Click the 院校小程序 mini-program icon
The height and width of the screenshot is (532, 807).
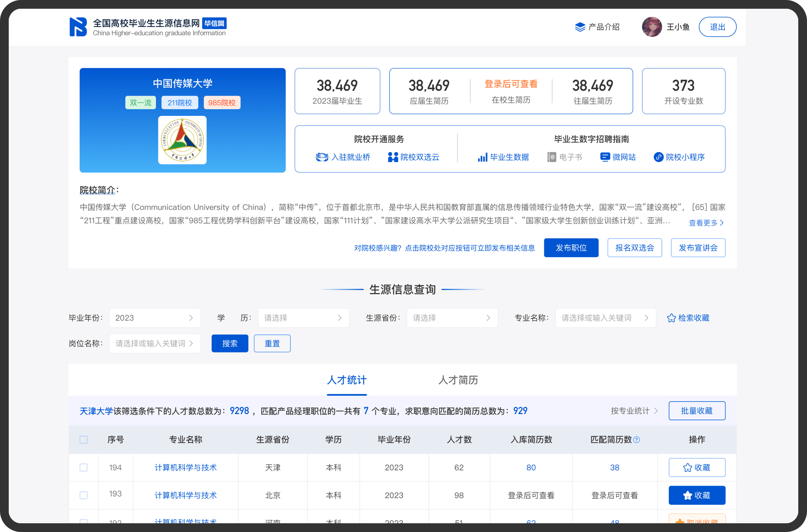658,157
